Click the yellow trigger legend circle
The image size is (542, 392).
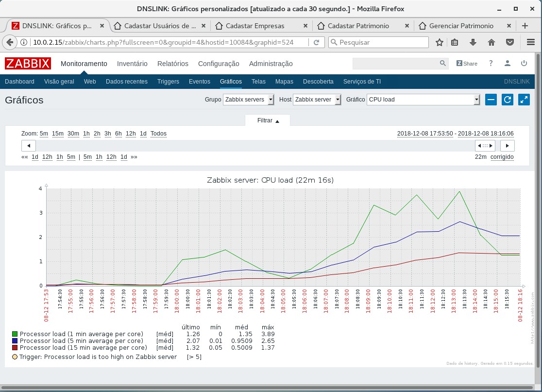click(15, 357)
